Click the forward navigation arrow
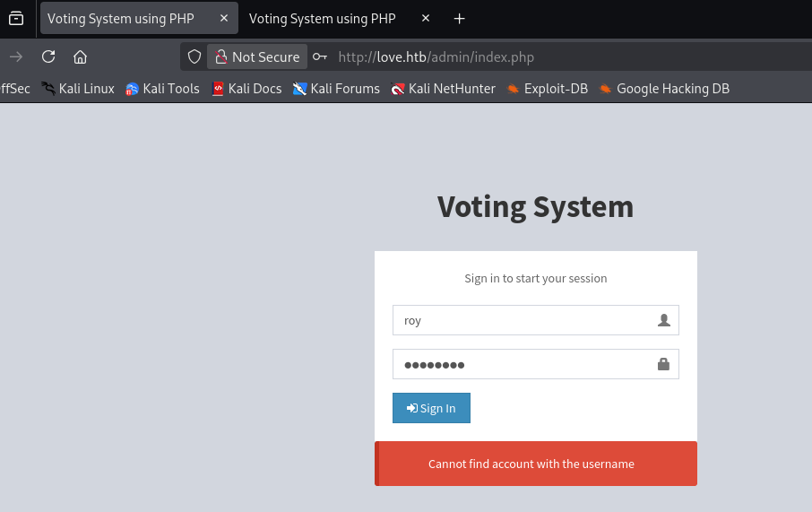Image resolution: width=812 pixels, height=512 pixels. (x=16, y=56)
